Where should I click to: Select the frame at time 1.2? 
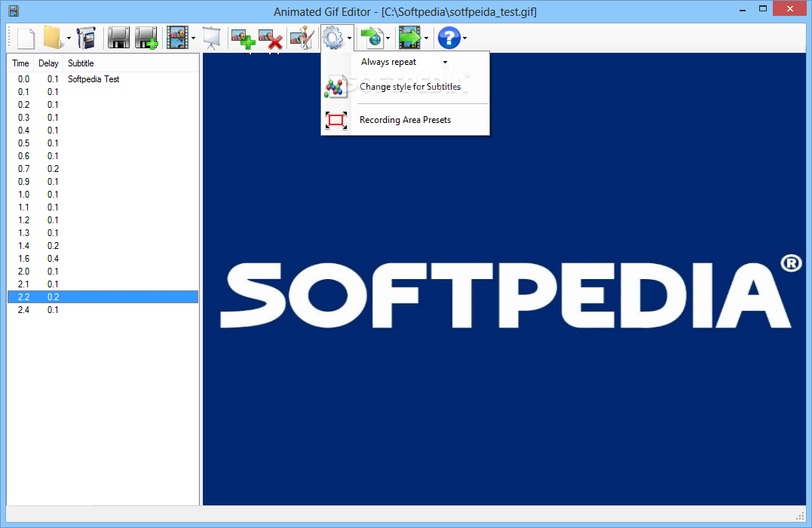103,220
